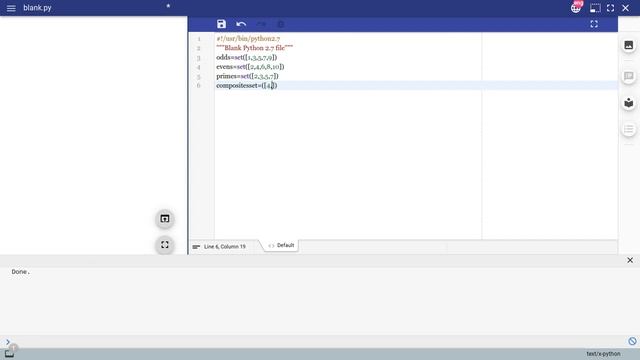Expand the editor with toolbar fullscreen icon
Screen dimensions: 640x360
coord(594,24)
